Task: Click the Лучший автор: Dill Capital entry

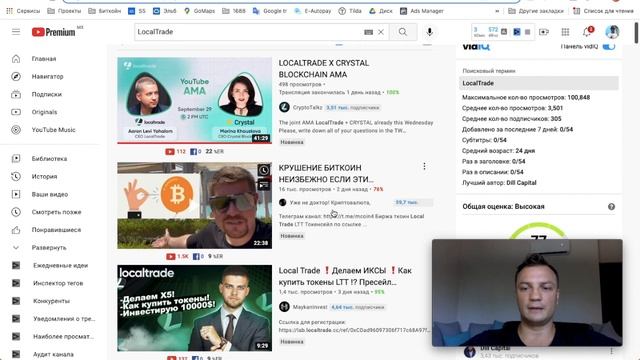Action: pyautogui.click(x=499, y=183)
